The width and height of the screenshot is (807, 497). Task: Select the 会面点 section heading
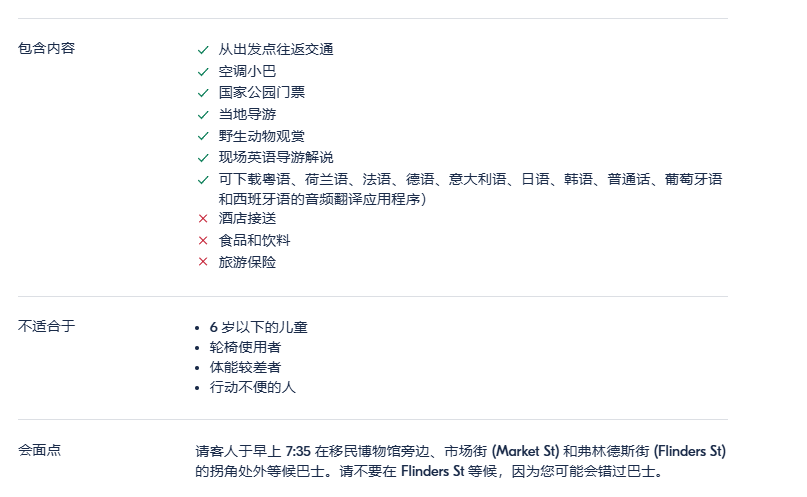point(39,450)
